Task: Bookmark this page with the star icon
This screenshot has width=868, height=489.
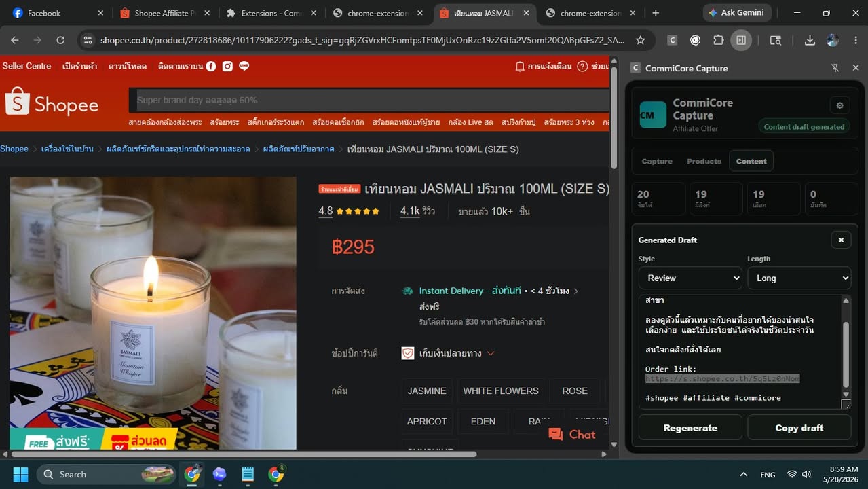Action: click(640, 40)
